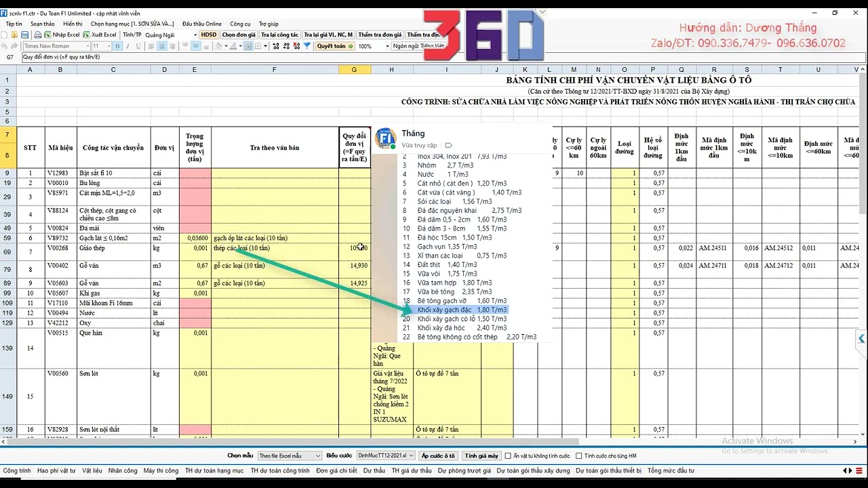868x488 pixels.
Task: Click the fill color bucket
Action: coord(218,46)
